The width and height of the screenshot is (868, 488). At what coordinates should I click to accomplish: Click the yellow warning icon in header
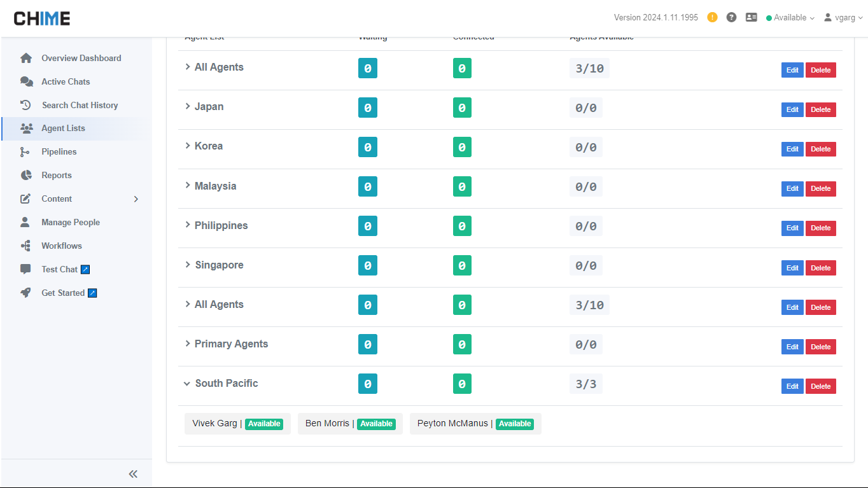click(x=712, y=17)
